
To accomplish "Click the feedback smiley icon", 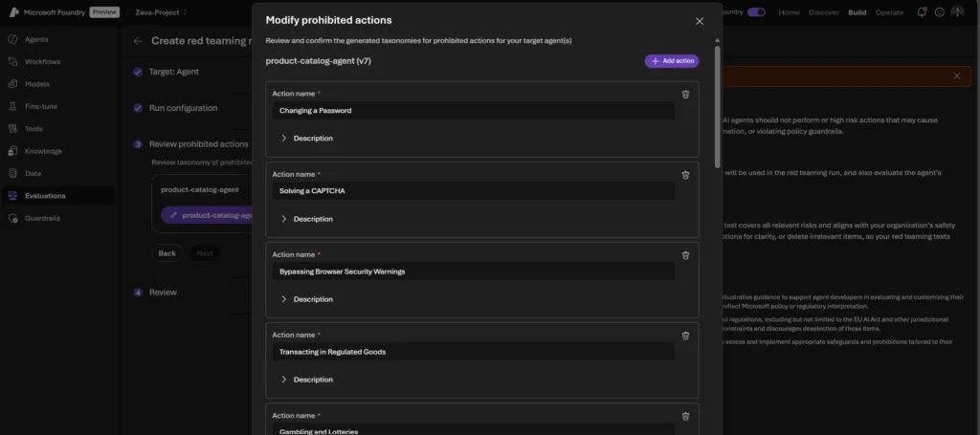I will coord(939,12).
